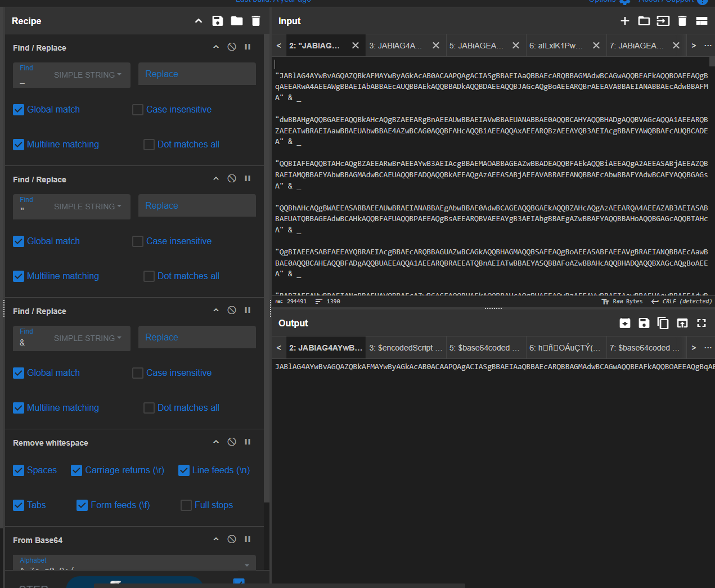Copy the output to clipboard
The width and height of the screenshot is (715, 588).
663,323
